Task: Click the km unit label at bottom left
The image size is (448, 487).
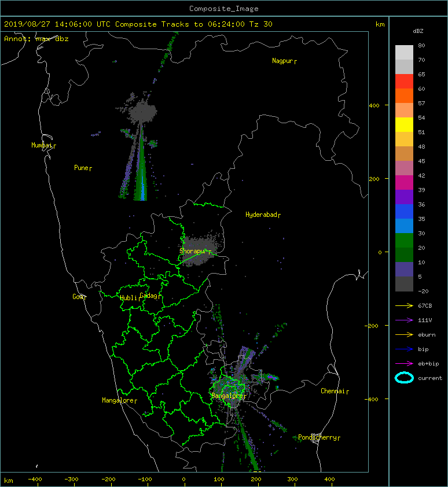Action: click(9, 481)
